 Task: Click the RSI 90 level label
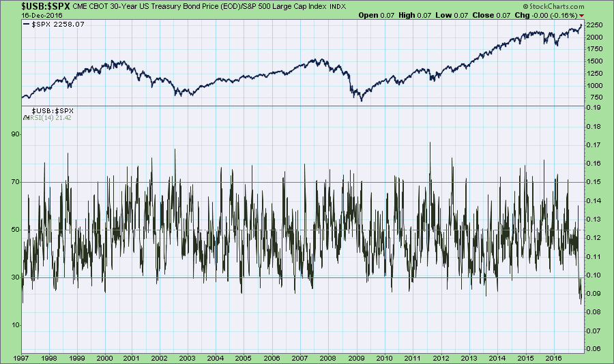point(16,134)
